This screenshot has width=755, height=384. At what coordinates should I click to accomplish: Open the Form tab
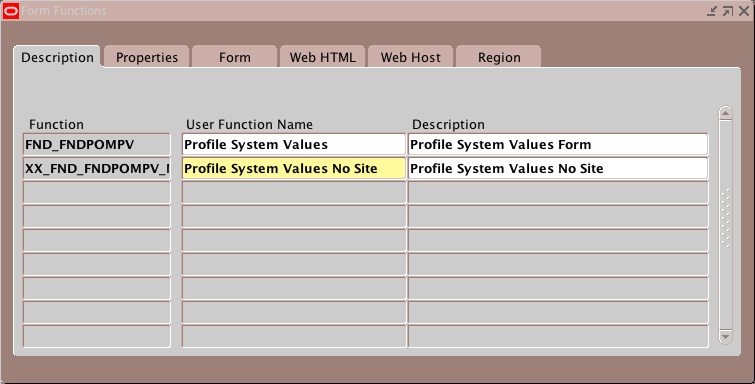[x=234, y=57]
